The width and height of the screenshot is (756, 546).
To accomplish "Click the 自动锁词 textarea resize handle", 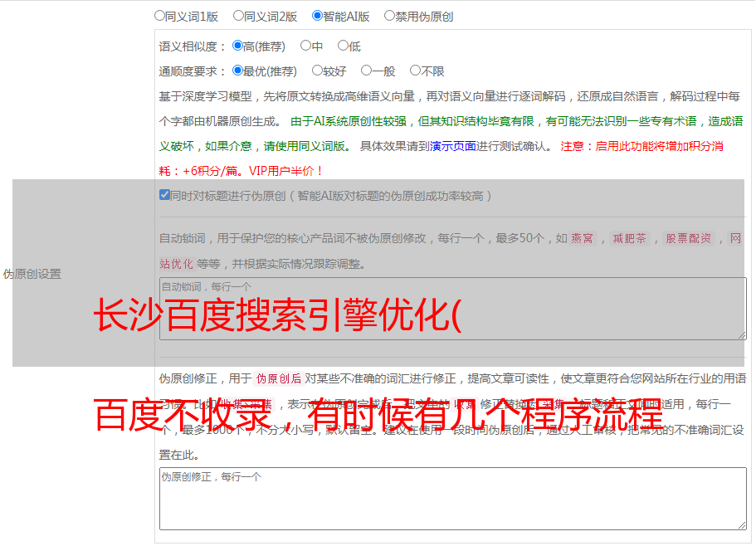I will (742, 335).
